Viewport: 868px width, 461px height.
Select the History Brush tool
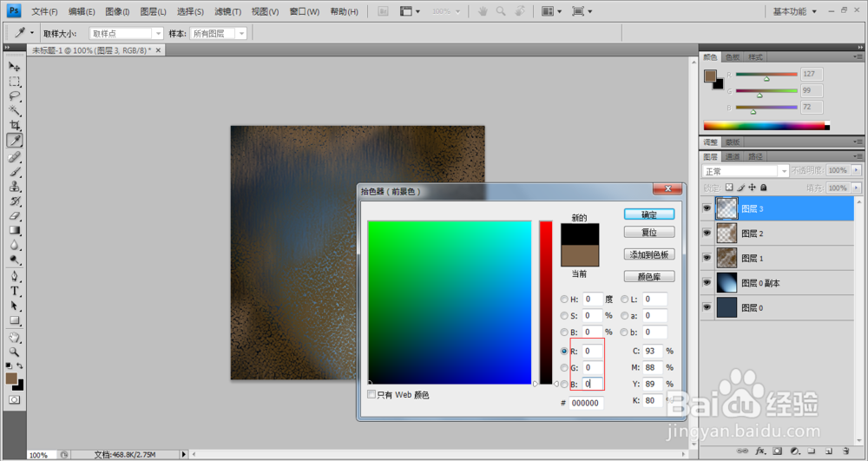[15, 201]
